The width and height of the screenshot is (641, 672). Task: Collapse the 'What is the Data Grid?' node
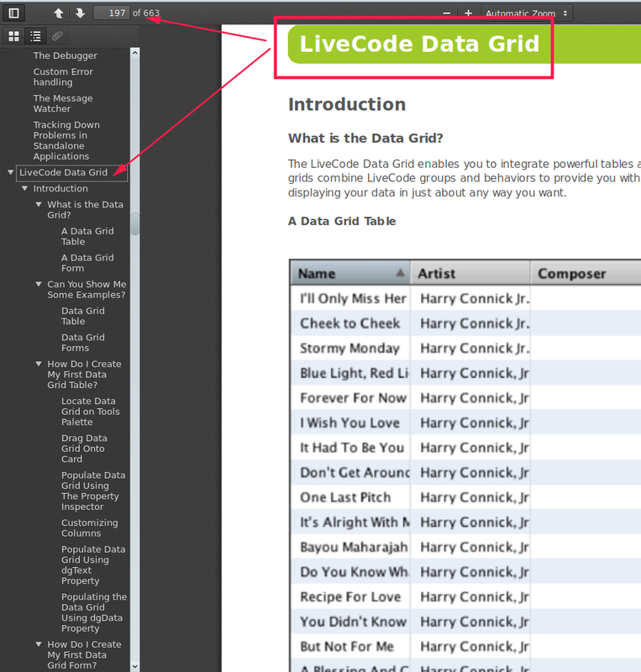(39, 204)
